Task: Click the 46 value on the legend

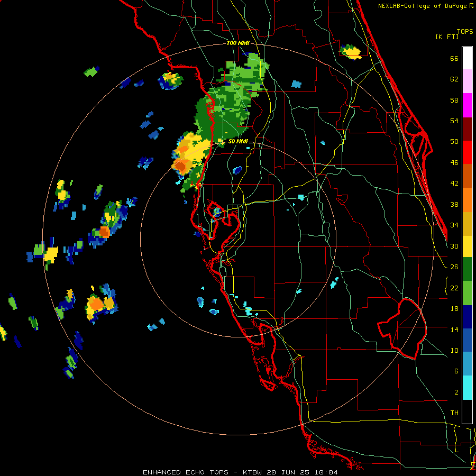Action: tap(454, 163)
